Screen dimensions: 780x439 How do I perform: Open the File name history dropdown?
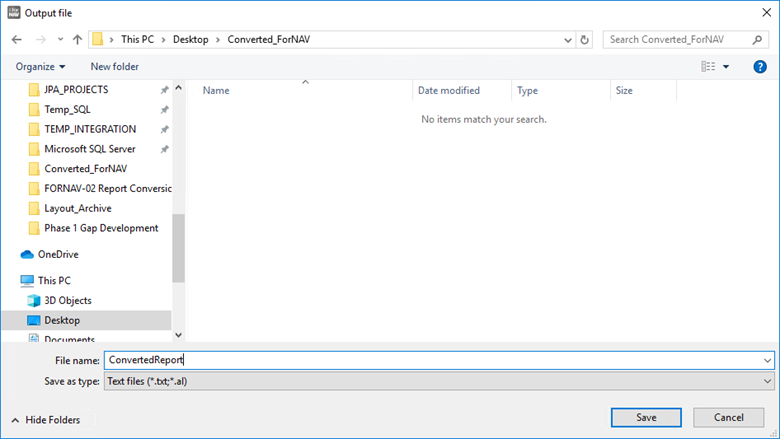[x=767, y=360]
